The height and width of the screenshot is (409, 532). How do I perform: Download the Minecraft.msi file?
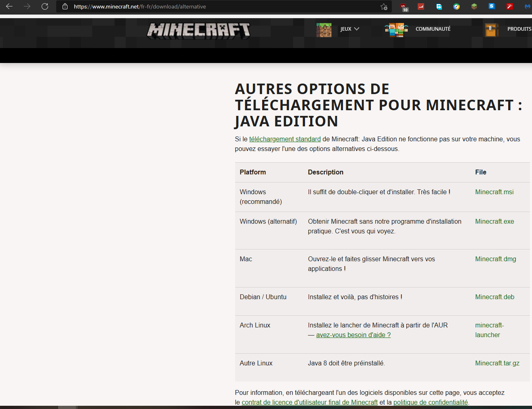coord(494,192)
